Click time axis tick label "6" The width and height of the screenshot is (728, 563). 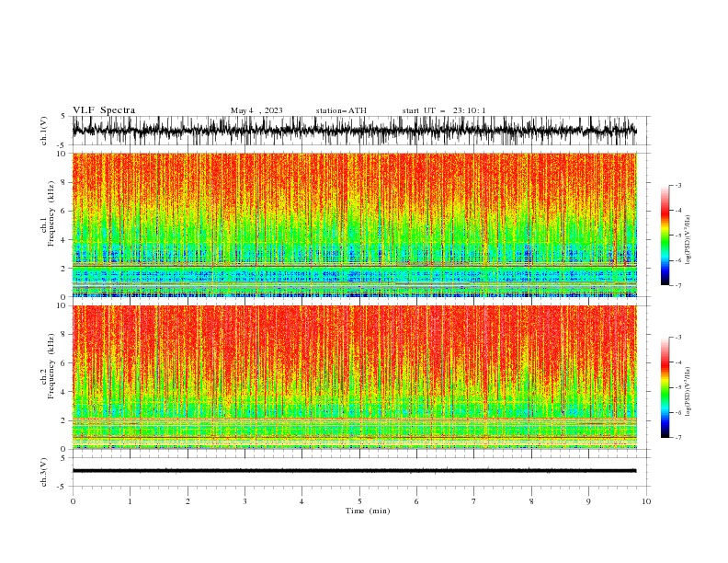point(416,501)
